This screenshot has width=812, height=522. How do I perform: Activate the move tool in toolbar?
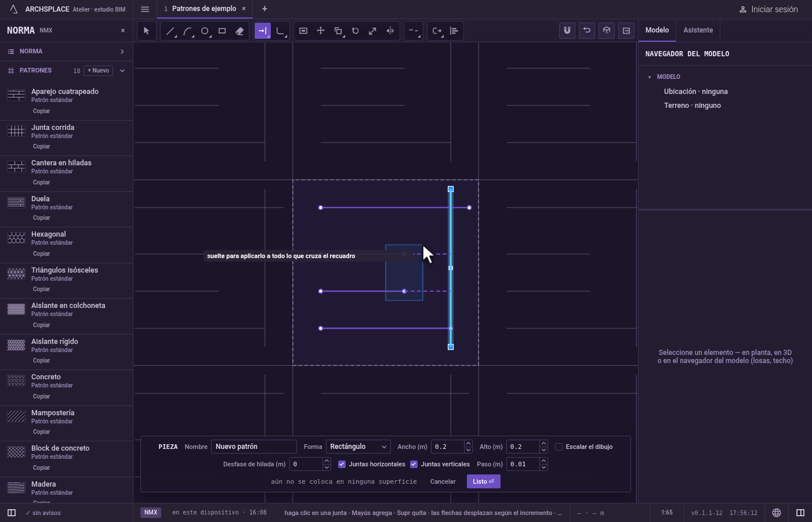click(x=321, y=31)
